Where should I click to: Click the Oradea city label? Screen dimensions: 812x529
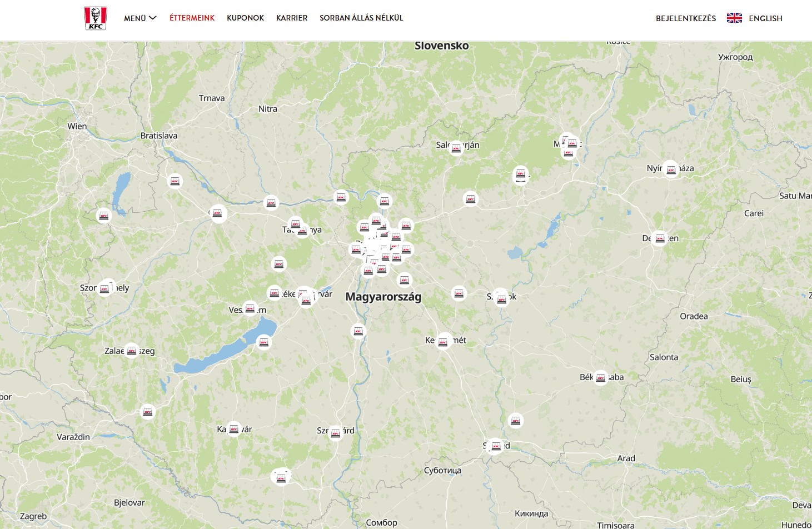coord(694,316)
